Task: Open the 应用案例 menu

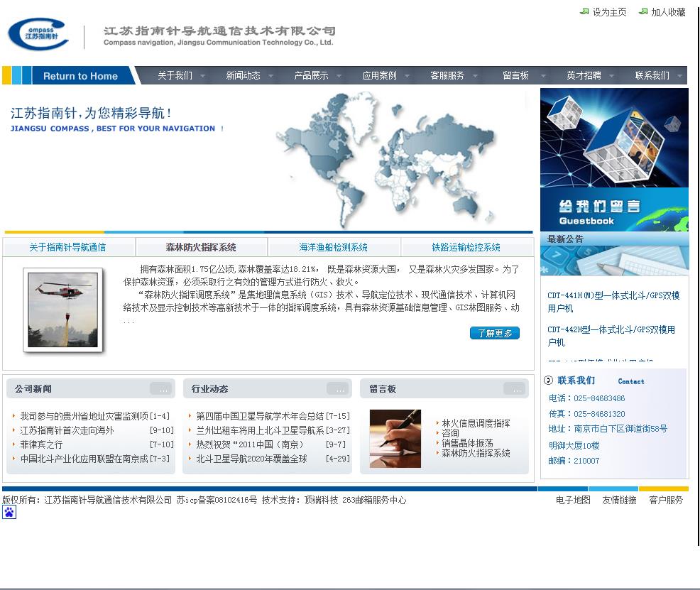Action: tap(379, 75)
